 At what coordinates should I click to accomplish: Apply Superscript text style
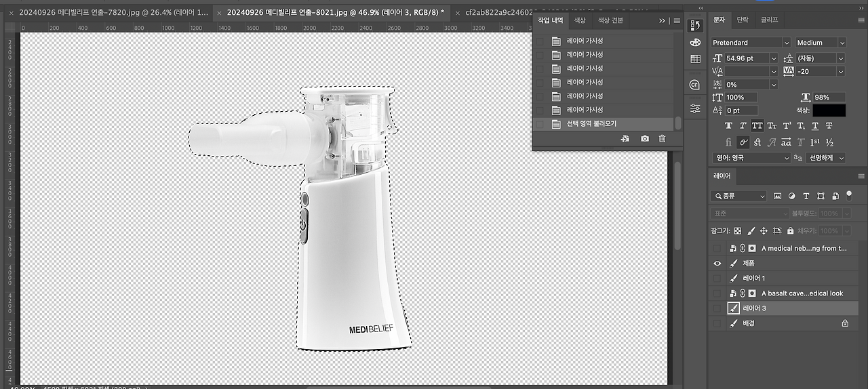point(787,125)
